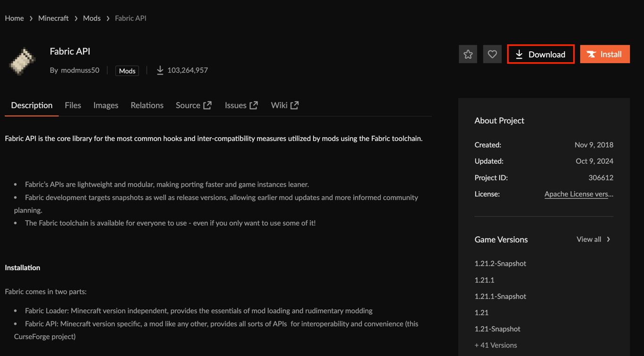Select game version 1.21.1

[x=484, y=280]
